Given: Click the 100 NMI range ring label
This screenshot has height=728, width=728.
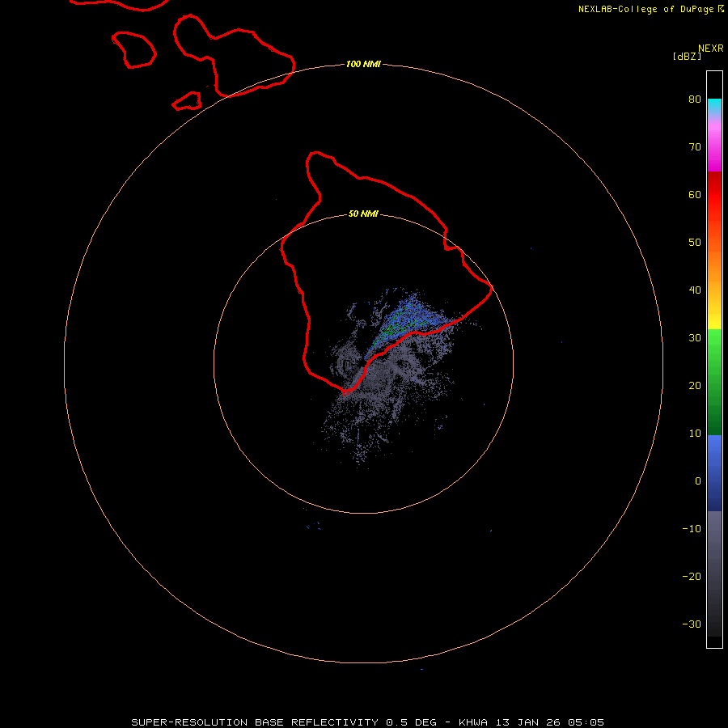Looking at the screenshot, I should coord(363,64).
